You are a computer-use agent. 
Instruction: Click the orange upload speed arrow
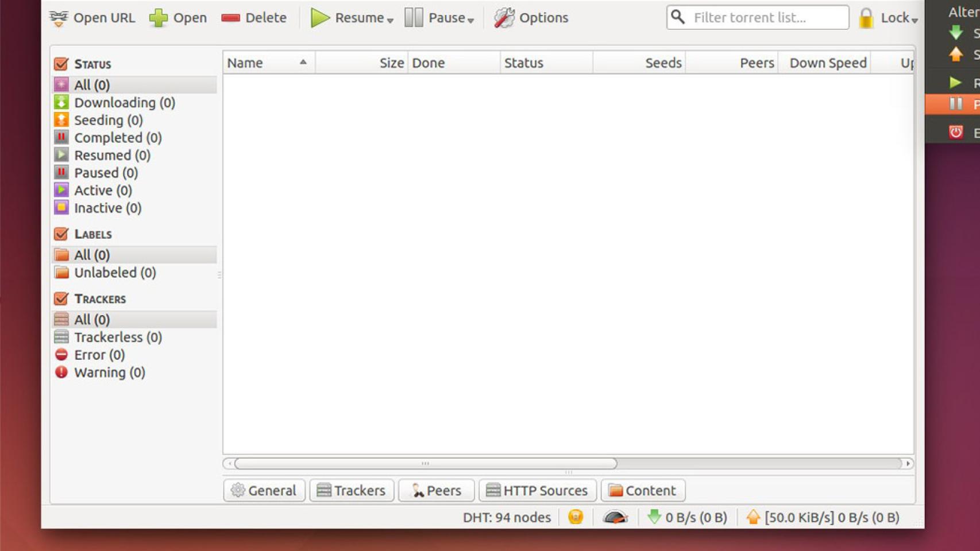(753, 517)
